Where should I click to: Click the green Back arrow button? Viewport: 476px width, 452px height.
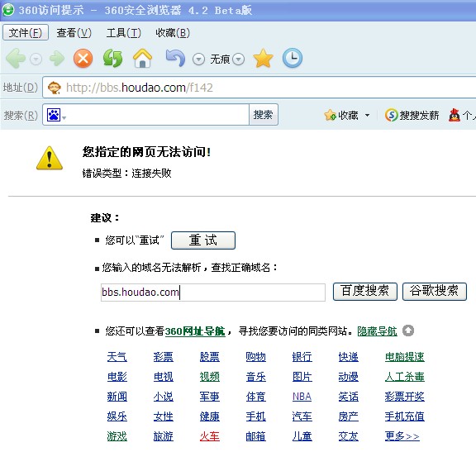pos(16,59)
